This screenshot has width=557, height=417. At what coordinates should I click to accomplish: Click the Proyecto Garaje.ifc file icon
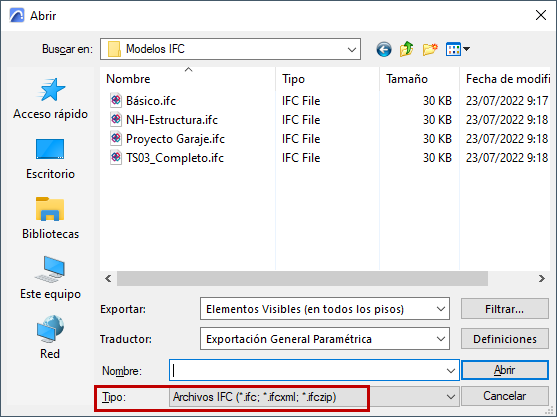(x=115, y=139)
